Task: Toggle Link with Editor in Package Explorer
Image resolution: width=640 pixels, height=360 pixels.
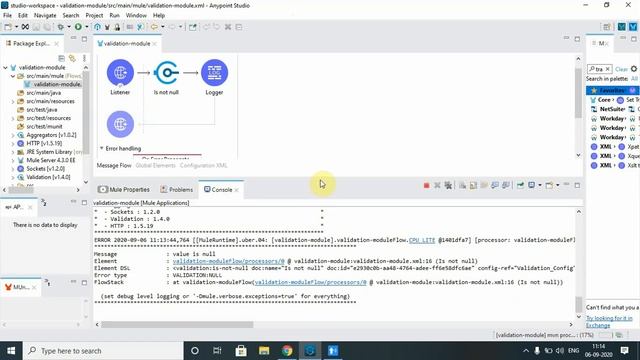Action: point(72,58)
